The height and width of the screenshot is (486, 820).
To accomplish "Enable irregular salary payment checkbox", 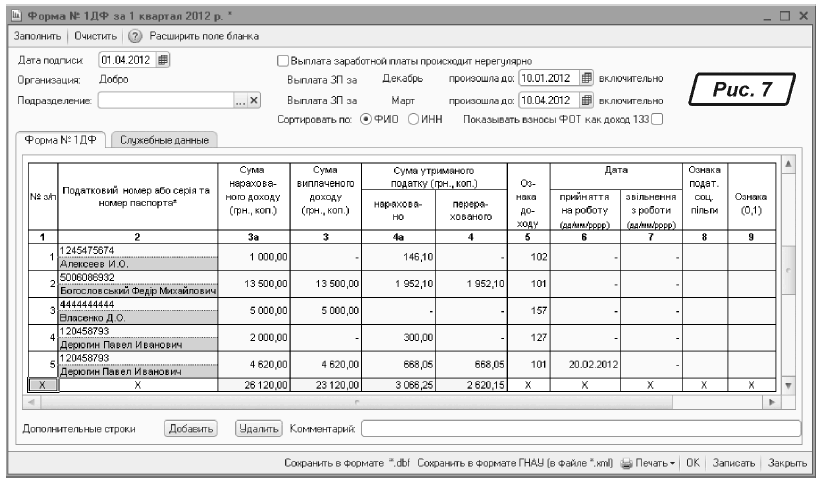I will point(282,61).
